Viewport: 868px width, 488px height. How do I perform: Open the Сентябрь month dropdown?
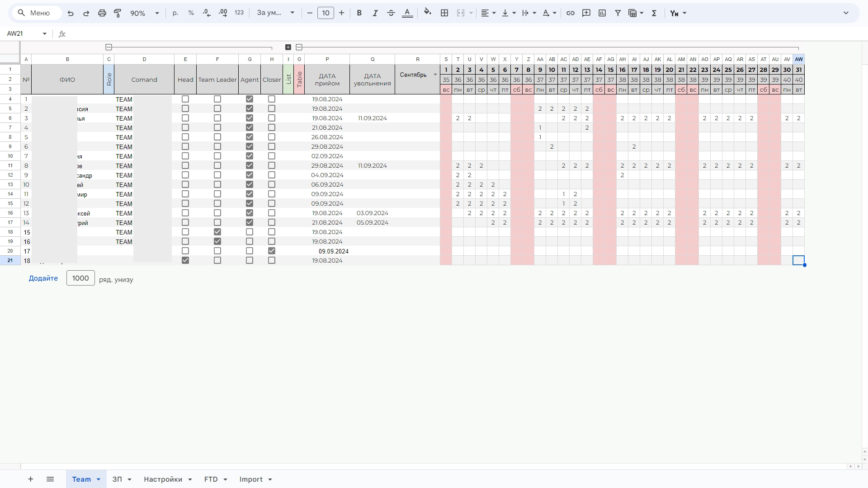point(435,75)
